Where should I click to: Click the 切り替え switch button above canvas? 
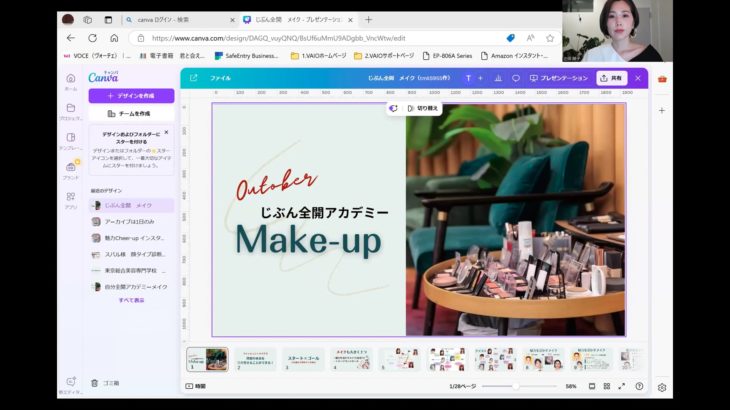click(423, 108)
